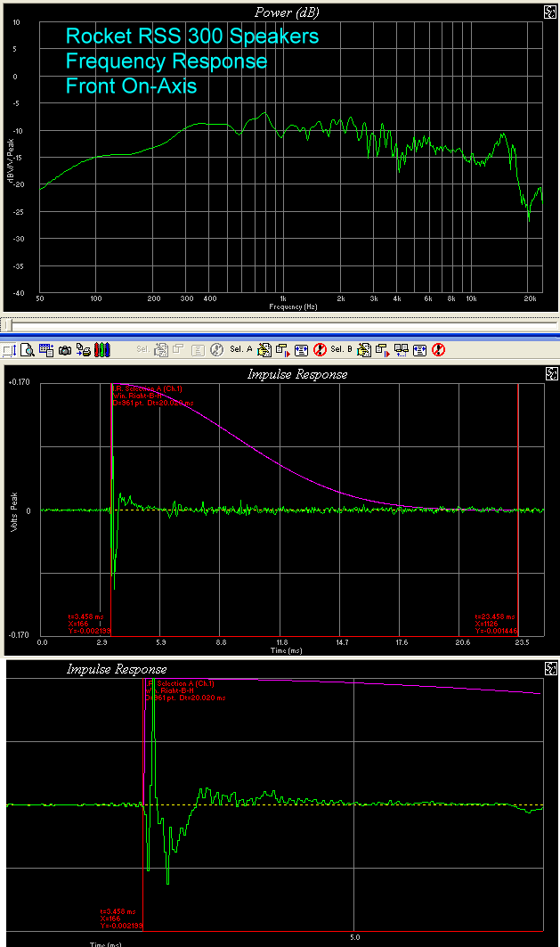Viewport: 560px width, 947px height.
Task: Click the greyed-out copy icon after Sel.
Action: click(161, 350)
